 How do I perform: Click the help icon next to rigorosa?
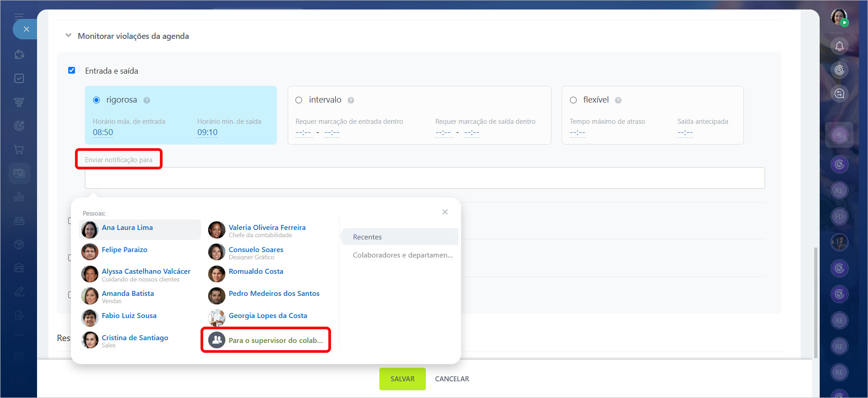point(147,100)
